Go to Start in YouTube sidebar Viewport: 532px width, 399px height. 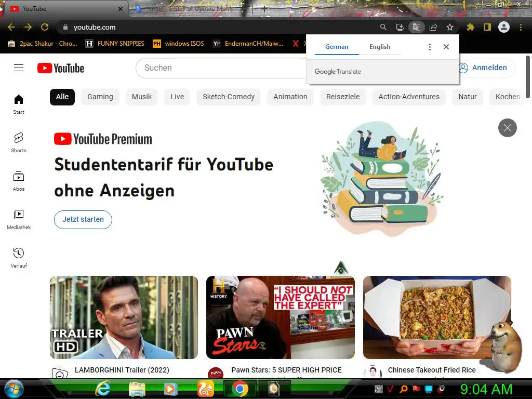click(19, 104)
